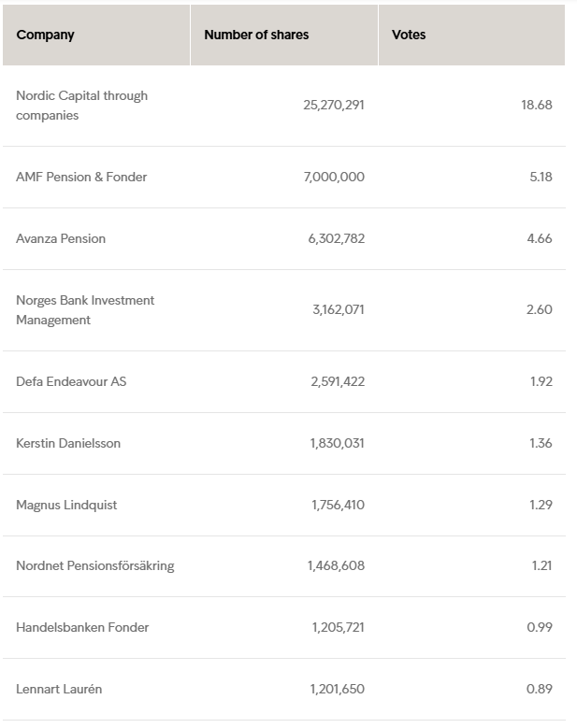Select Handelsbanken Fonder entry
Image resolution: width=577 pixels, height=728 pixels.
[x=82, y=627]
